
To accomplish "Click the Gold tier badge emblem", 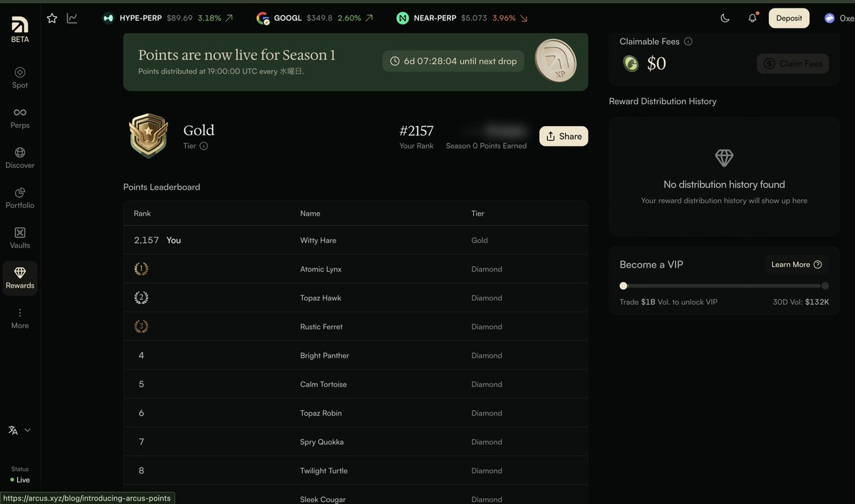I will [x=148, y=135].
